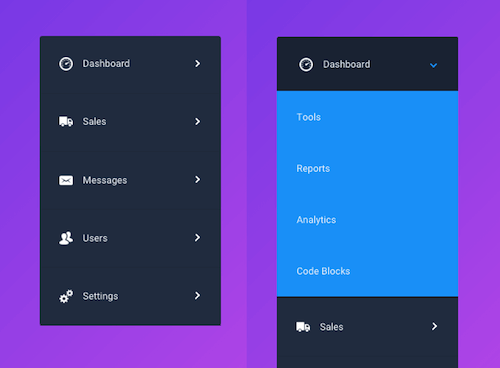Expand Dashboard chevron in left menu

click(198, 64)
